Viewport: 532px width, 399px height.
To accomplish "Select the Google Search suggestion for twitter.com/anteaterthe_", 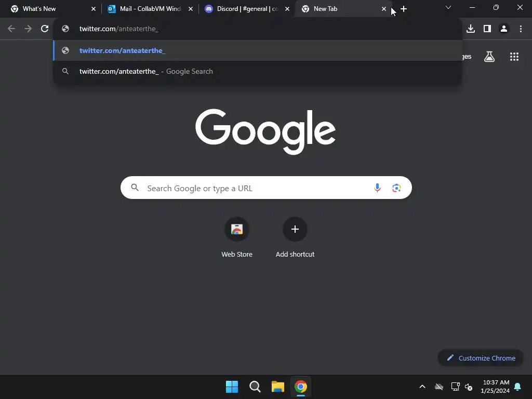I will [x=258, y=71].
